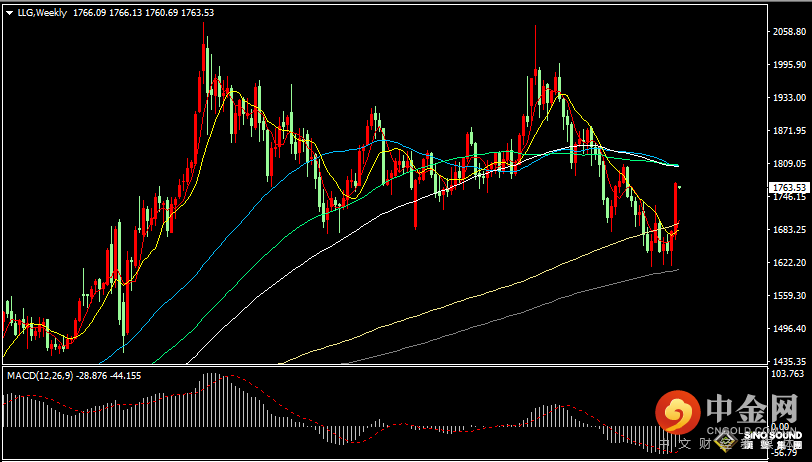Select the MACD(12,26,9) indicator label
The height and width of the screenshot is (462, 812).
coord(40,376)
